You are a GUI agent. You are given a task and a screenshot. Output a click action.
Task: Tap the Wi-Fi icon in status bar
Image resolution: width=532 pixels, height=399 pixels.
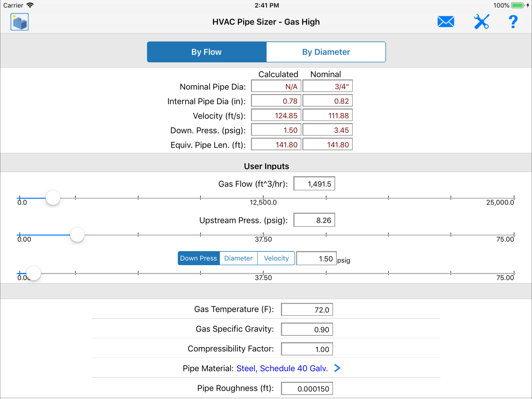click(30, 5)
